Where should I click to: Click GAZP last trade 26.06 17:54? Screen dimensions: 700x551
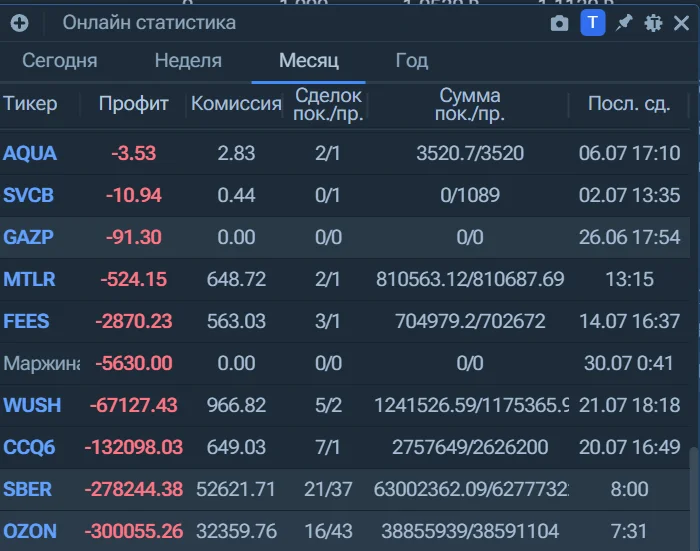pyautogui.click(x=629, y=237)
